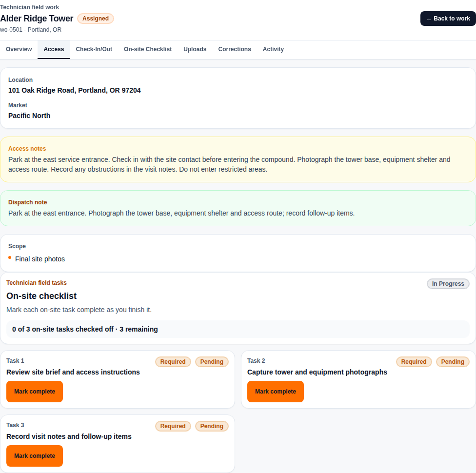Click Task 2 Required badge
Viewport: 476px width, 473px height.
(414, 362)
